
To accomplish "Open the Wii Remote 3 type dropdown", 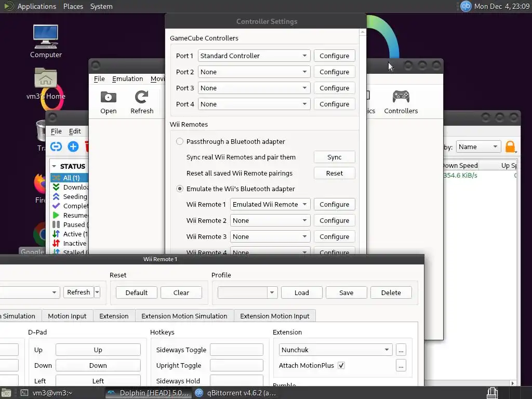I will coord(270,236).
